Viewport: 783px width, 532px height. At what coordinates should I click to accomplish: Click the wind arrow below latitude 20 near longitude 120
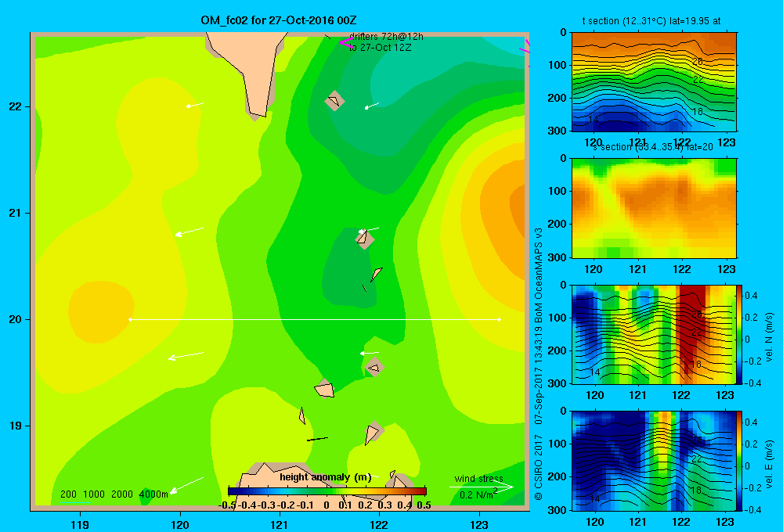186,356
